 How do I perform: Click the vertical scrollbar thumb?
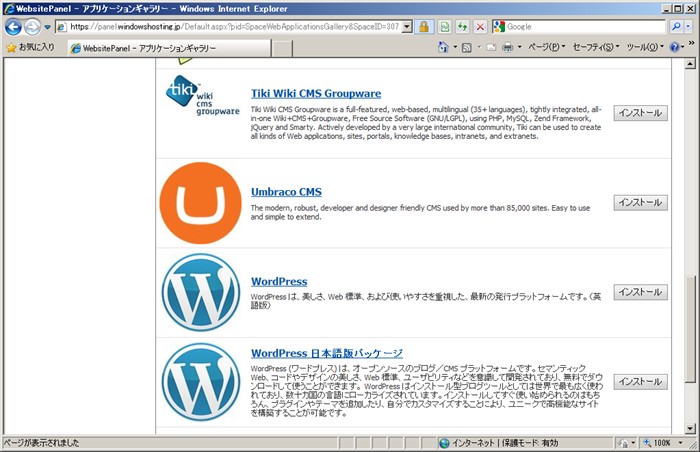pos(690,328)
